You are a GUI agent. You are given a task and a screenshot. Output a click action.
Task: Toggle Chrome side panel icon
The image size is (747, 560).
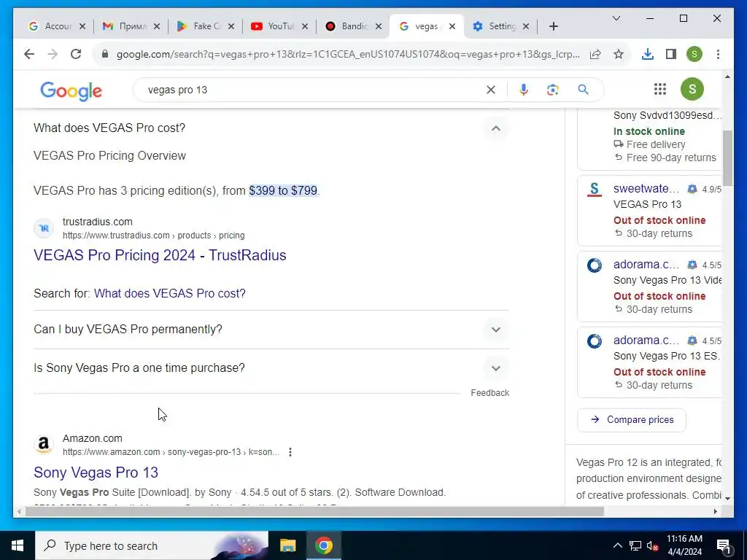(x=671, y=54)
